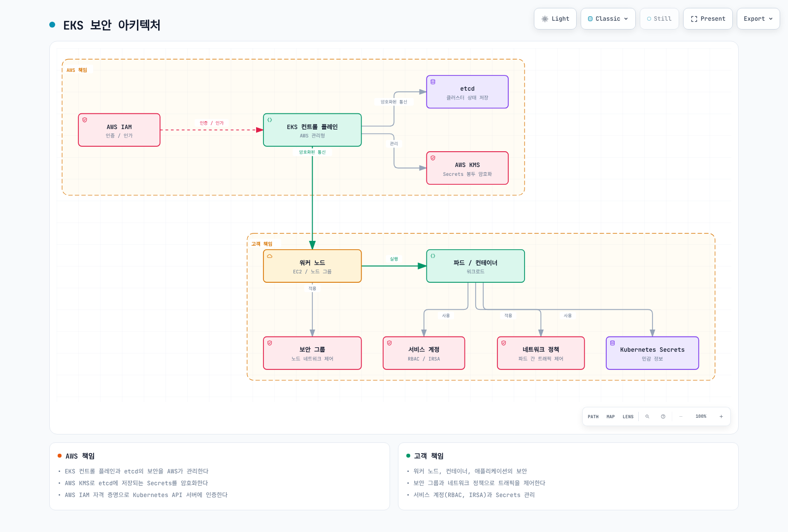Image resolution: width=788 pixels, height=532 pixels.
Task: Click the '실행' edge label
Action: pyautogui.click(x=394, y=259)
